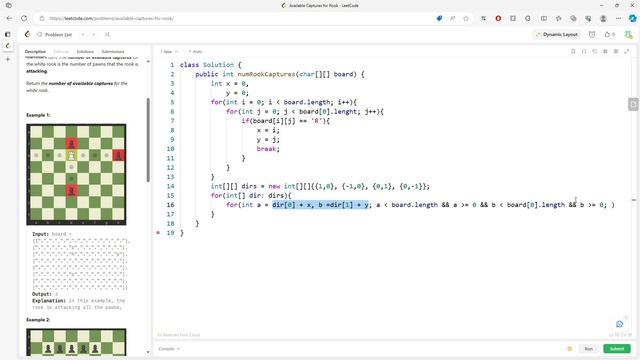Click the 'numRookCaptures' method name
The height and width of the screenshot is (360, 640).
pyautogui.click(x=266, y=74)
